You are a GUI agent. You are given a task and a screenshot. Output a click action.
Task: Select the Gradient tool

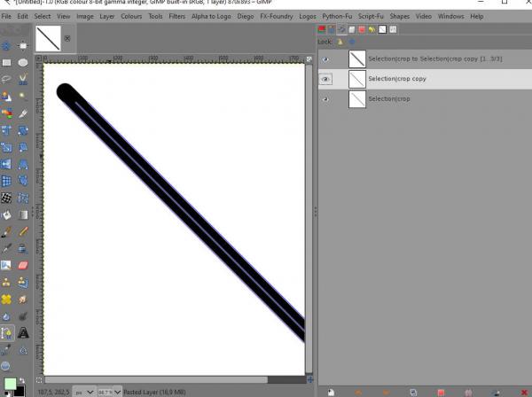click(23, 214)
